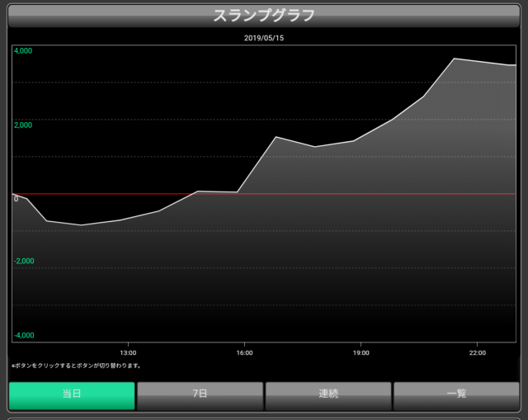Click the graph line's lowest dip point

[x=81, y=224]
